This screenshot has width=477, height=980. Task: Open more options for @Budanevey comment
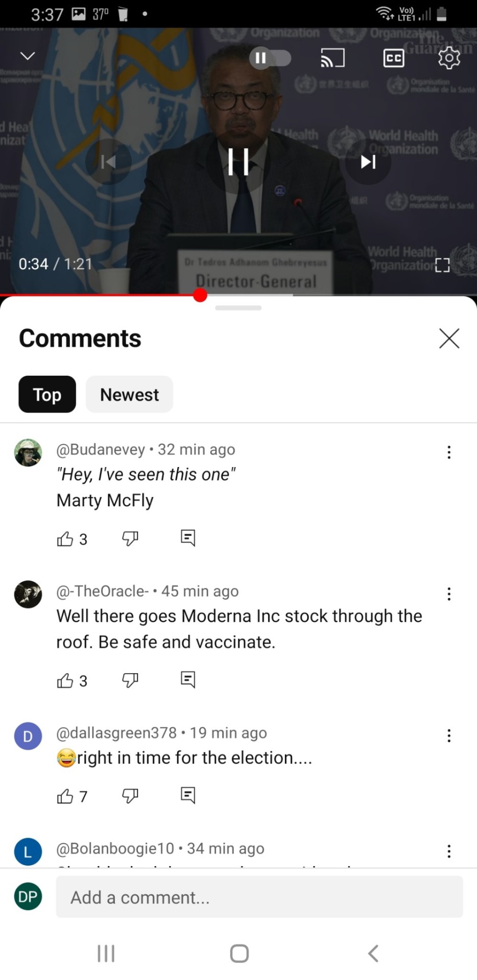click(449, 452)
